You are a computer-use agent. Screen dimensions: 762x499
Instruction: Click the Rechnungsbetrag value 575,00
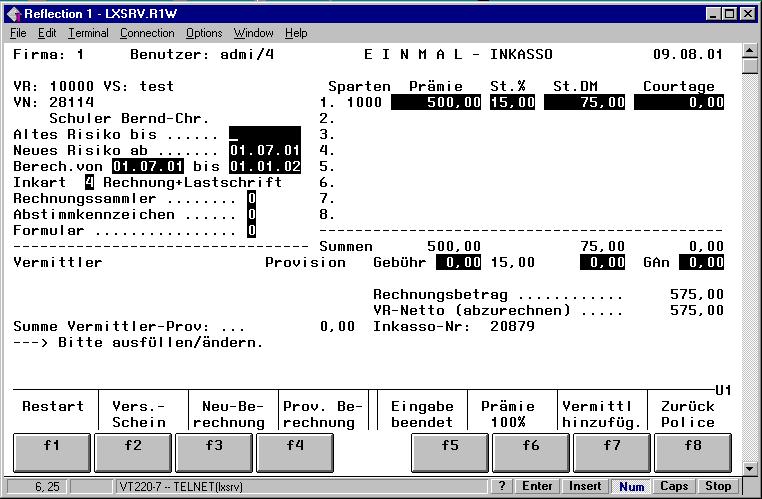click(697, 294)
